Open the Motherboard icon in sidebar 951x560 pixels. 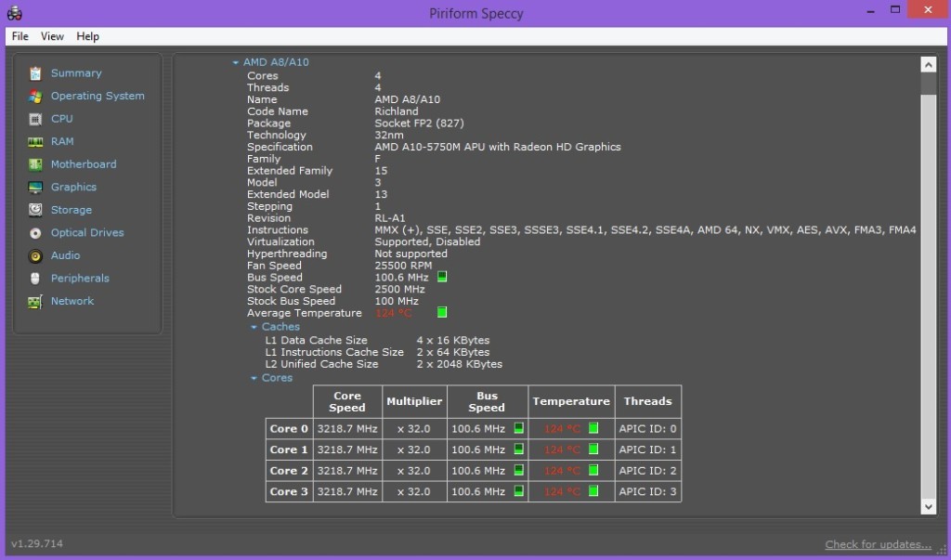(x=35, y=164)
